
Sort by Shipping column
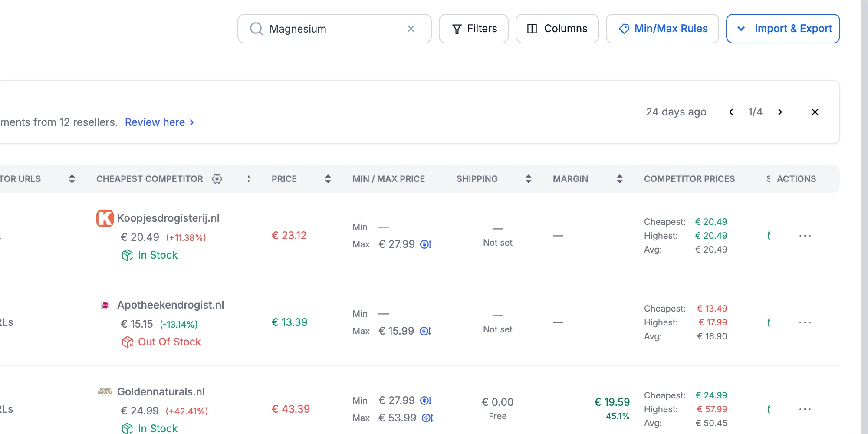pos(529,179)
